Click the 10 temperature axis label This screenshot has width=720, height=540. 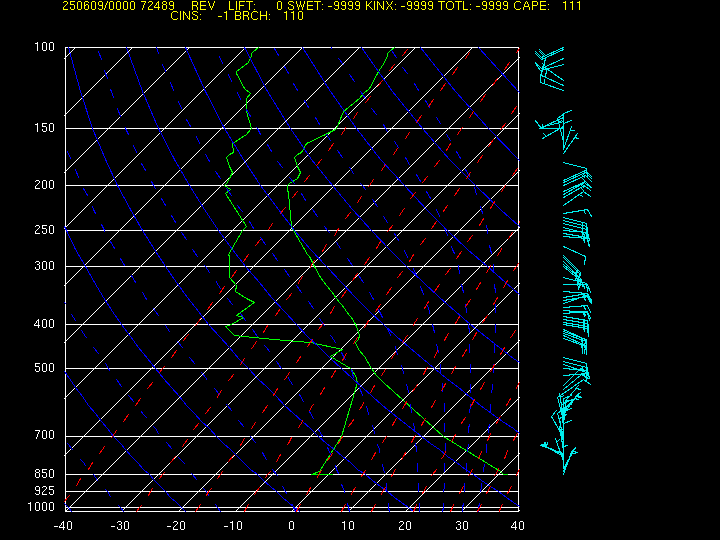[348, 526]
